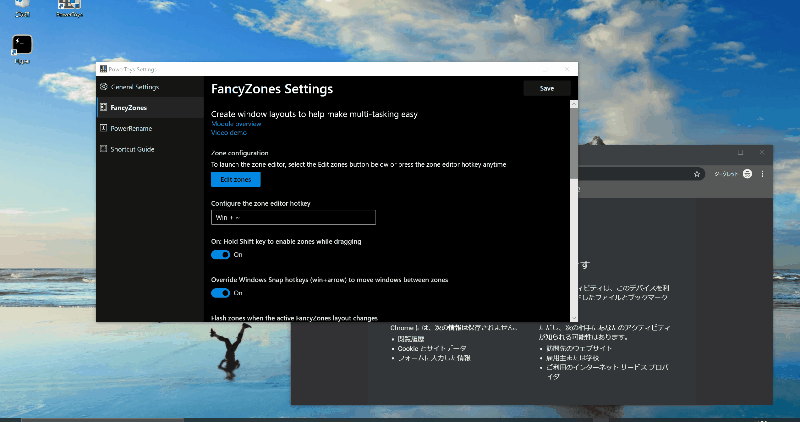Click 'Configure the zone editor hotkey' label
This screenshot has height=422, width=800.
point(261,203)
